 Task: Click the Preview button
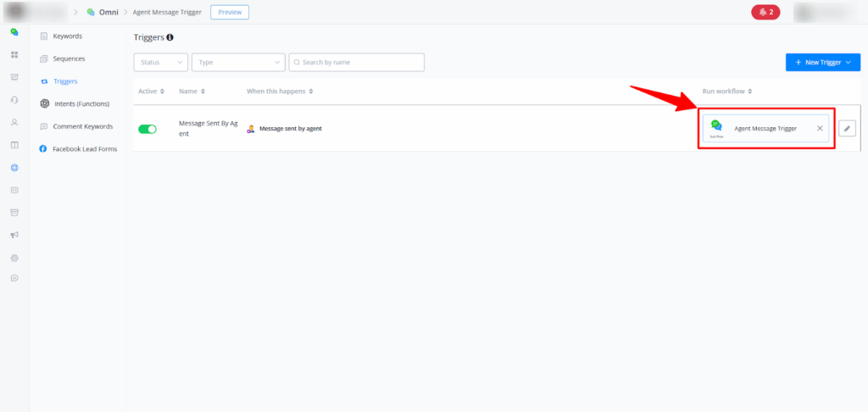click(230, 12)
